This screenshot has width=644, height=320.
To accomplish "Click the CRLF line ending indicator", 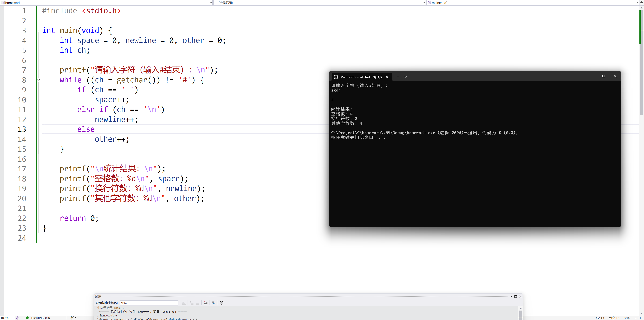I will click(x=638, y=318).
